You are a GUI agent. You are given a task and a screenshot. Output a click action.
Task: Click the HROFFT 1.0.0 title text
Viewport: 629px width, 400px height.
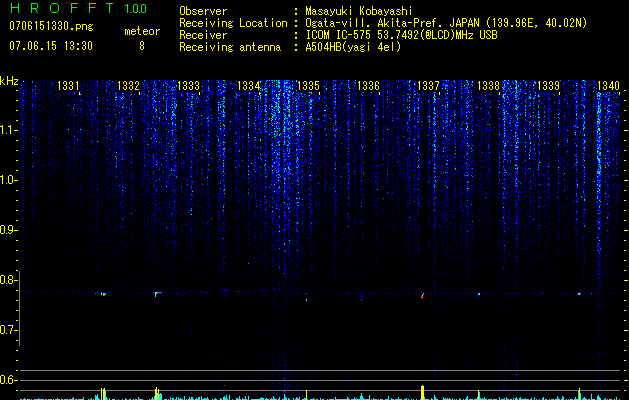(79, 8)
